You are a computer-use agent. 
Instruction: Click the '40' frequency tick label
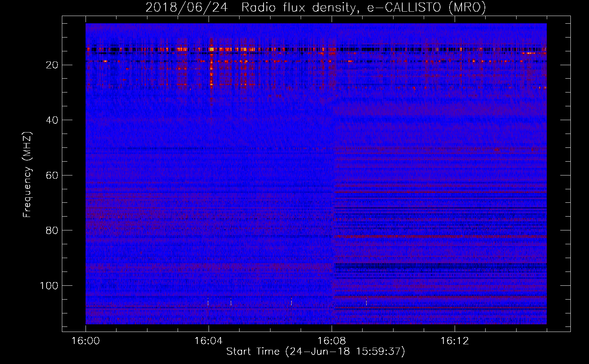(x=52, y=120)
